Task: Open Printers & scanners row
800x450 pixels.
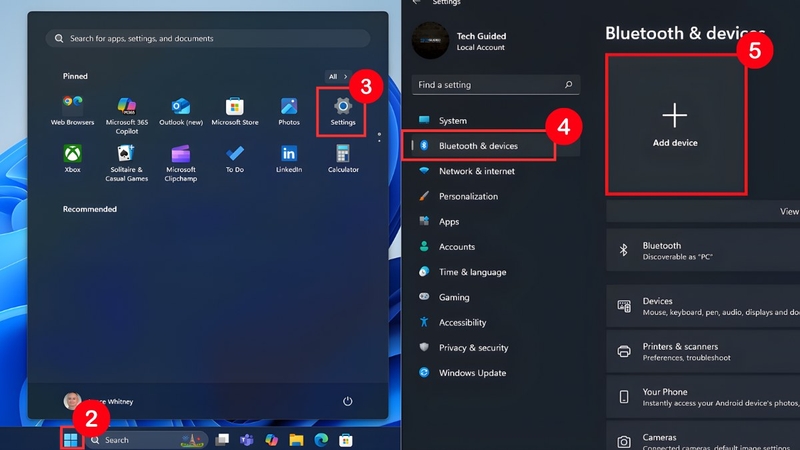Action: click(703, 352)
